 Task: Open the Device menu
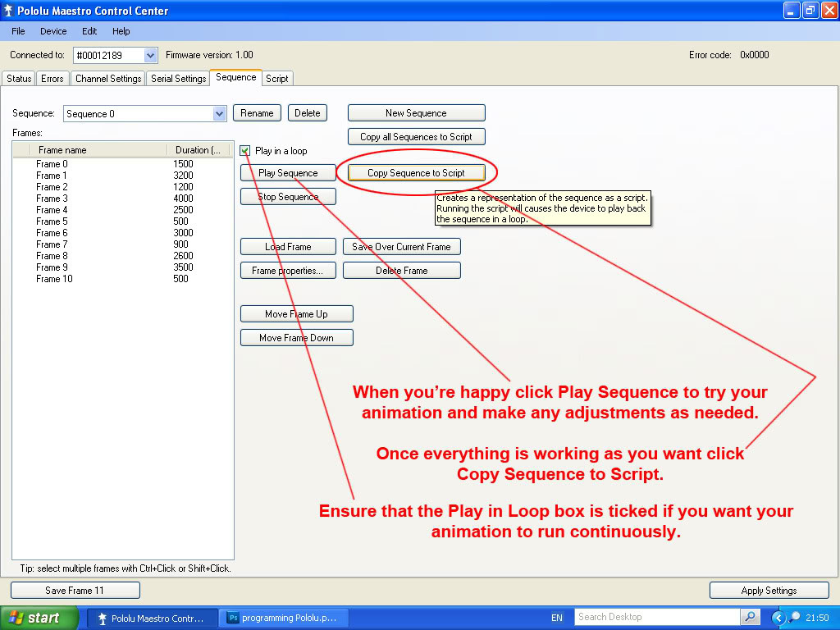tap(53, 31)
